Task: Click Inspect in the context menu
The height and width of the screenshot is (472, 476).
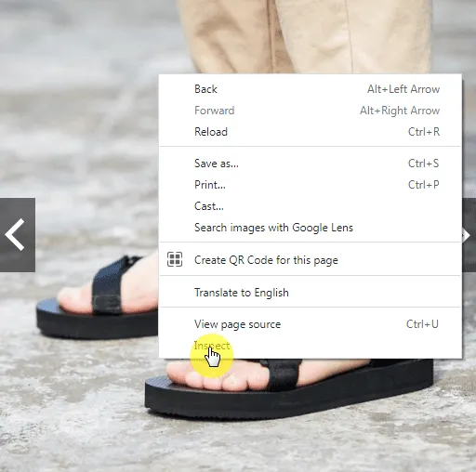Action: pos(310,346)
